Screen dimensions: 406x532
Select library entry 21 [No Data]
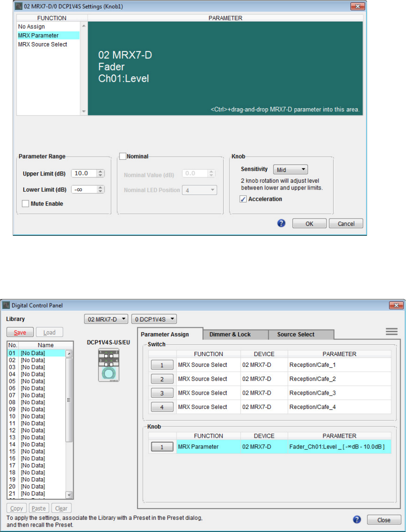36,493
